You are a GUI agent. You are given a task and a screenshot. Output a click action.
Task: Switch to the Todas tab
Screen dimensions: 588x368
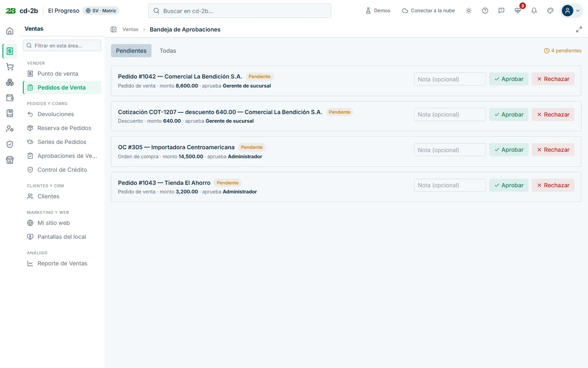(168, 51)
